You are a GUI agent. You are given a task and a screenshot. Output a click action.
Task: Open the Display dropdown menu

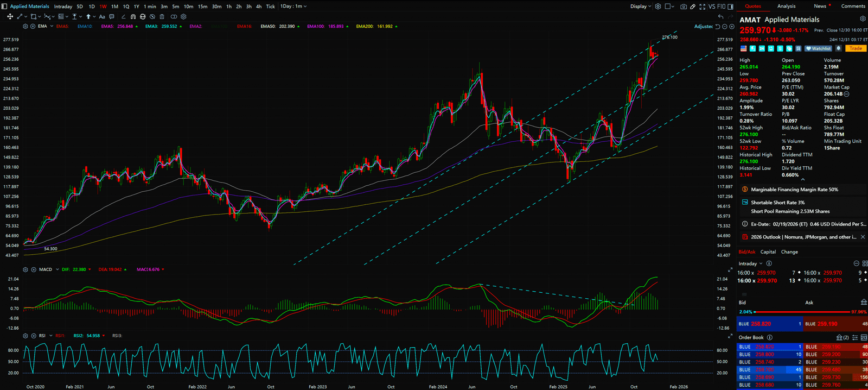tap(640, 7)
